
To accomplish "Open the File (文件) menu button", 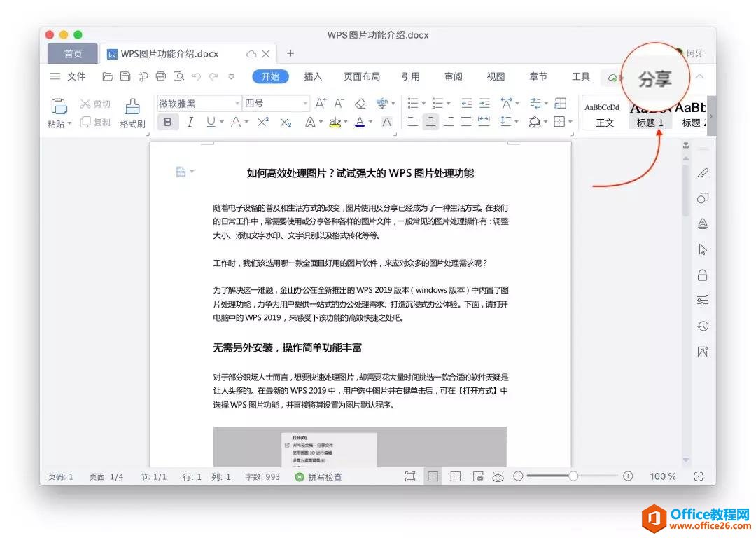I will [68, 76].
